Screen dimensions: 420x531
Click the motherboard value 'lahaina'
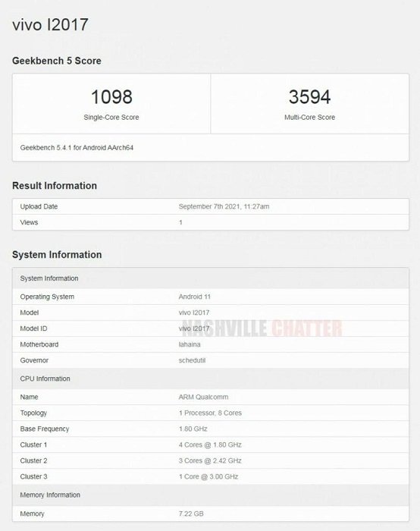[190, 344]
